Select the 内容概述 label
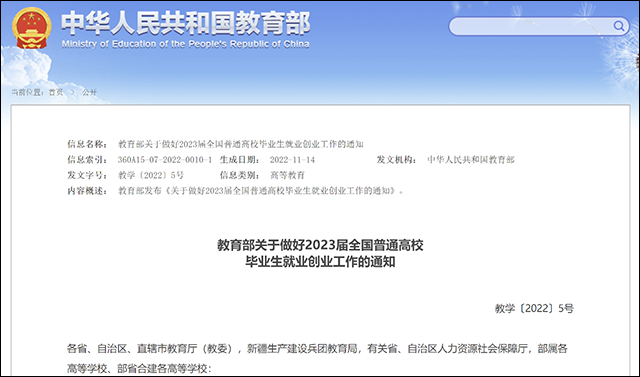The width and height of the screenshot is (640, 377). [87, 191]
